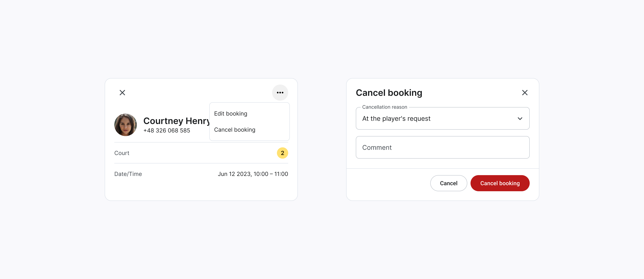The height and width of the screenshot is (279, 644).
Task: Click the white Cancel button
Action: click(x=449, y=183)
